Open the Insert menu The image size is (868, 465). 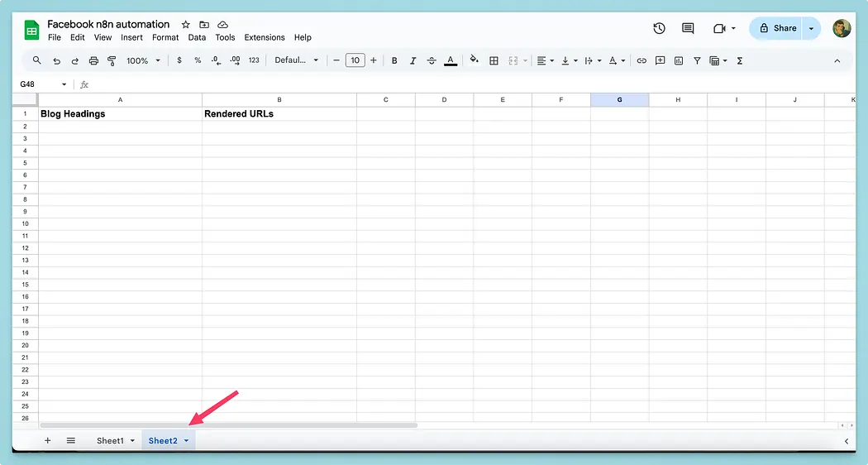[x=131, y=38]
